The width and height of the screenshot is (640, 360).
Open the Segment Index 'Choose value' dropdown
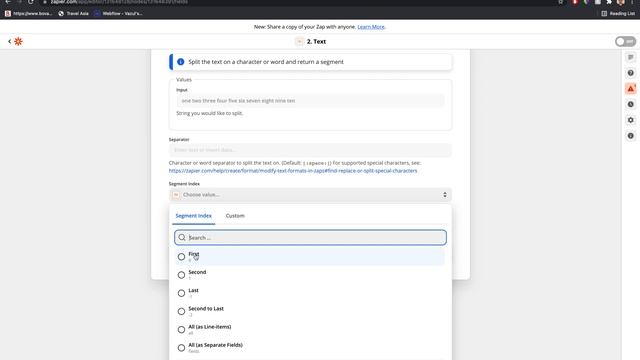[x=310, y=195]
